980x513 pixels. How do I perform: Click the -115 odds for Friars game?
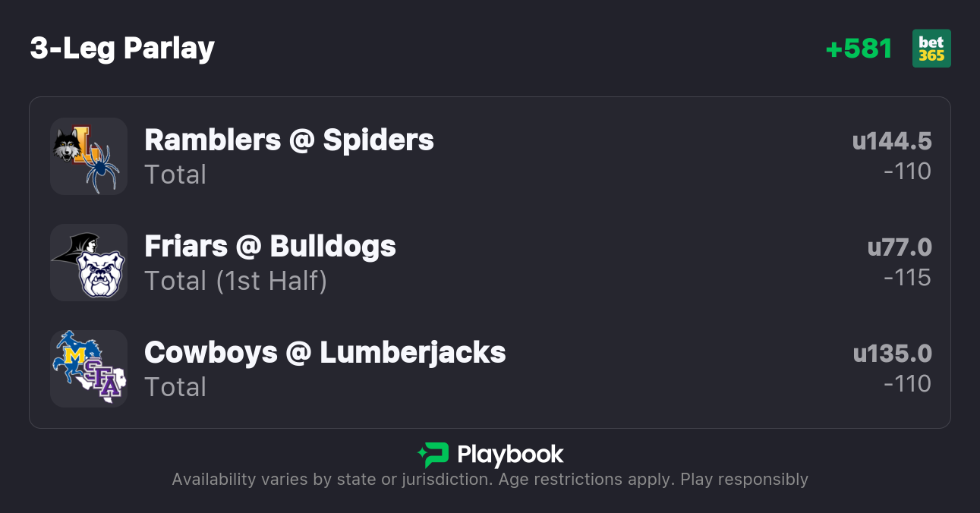pyautogui.click(x=907, y=278)
